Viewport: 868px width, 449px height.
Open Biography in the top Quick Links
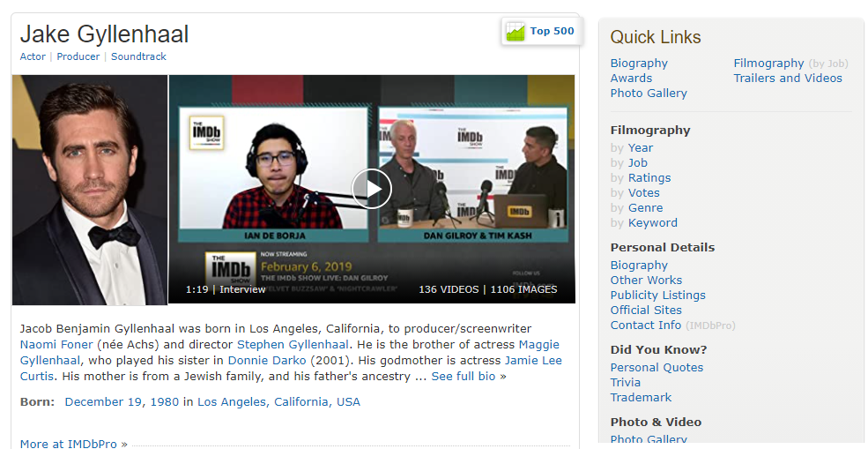tap(639, 64)
